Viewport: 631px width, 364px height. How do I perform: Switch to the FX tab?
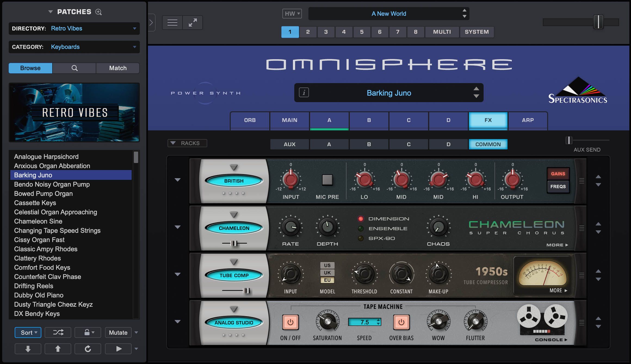coord(488,120)
